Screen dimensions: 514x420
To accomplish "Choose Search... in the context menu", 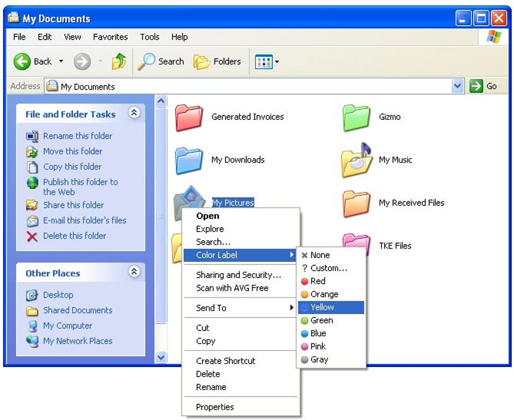I will [x=241, y=242].
